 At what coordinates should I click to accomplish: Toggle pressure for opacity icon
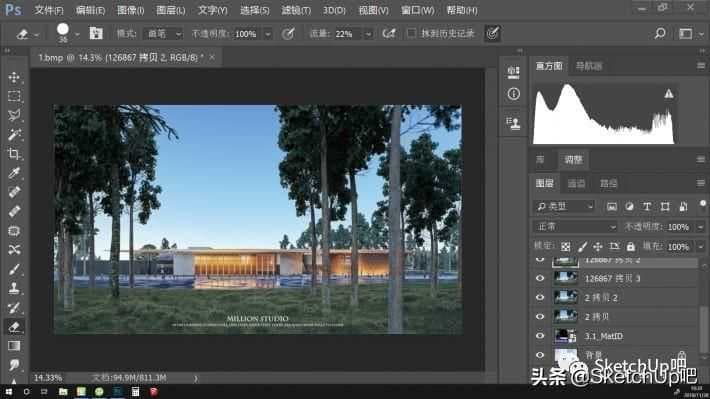click(288, 34)
